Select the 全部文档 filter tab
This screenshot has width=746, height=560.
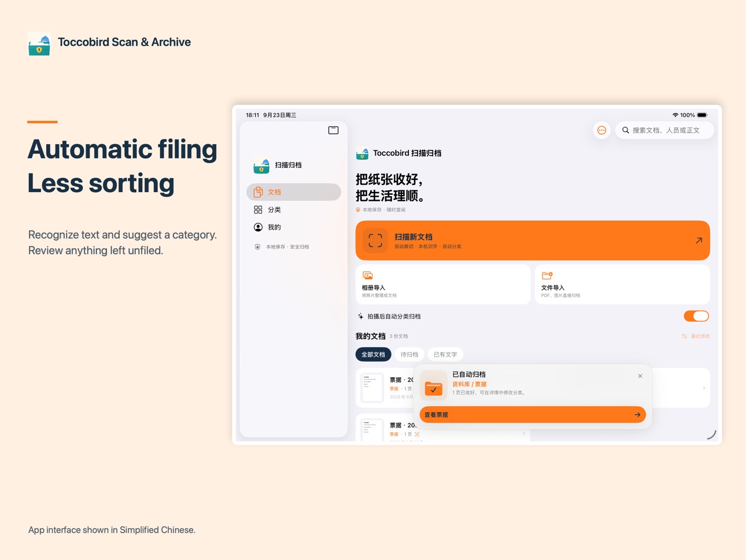click(x=373, y=355)
